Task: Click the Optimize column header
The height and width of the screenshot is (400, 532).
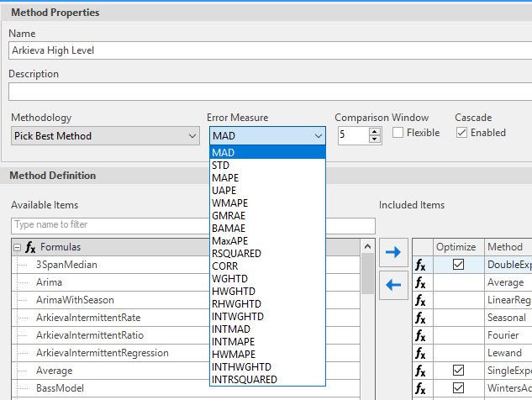Action: point(459,247)
